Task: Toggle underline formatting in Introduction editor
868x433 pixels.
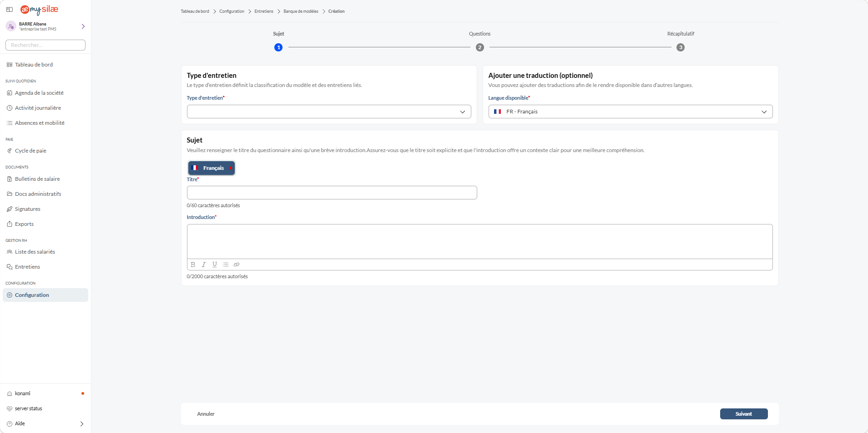Action: pos(215,265)
